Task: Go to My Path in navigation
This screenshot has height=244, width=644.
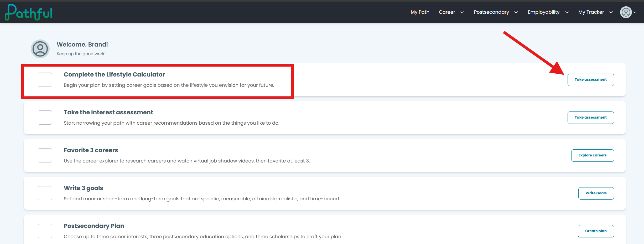Action: click(420, 12)
